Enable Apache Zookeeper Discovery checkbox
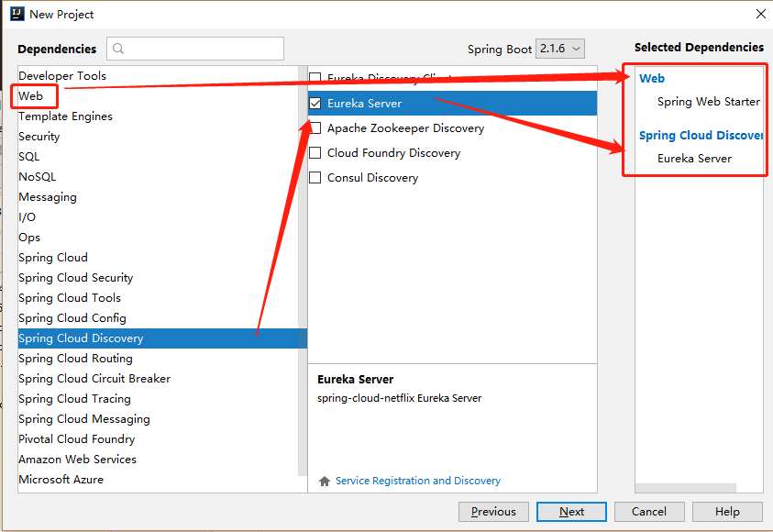773x532 pixels. (x=315, y=128)
